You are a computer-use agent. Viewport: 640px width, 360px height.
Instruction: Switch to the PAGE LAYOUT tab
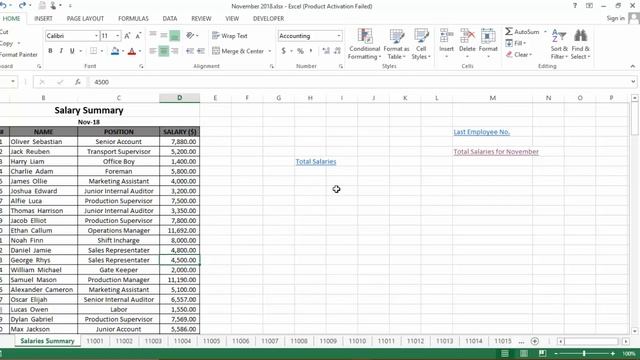pyautogui.click(x=85, y=18)
